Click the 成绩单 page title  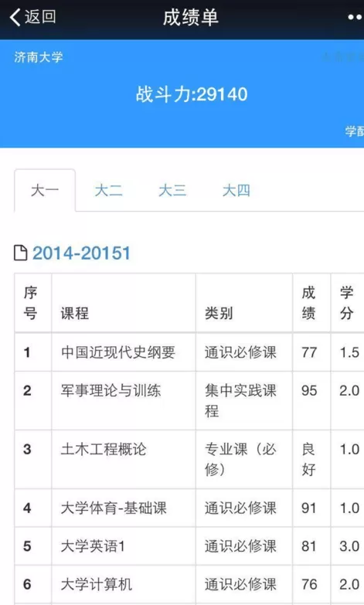191,17
